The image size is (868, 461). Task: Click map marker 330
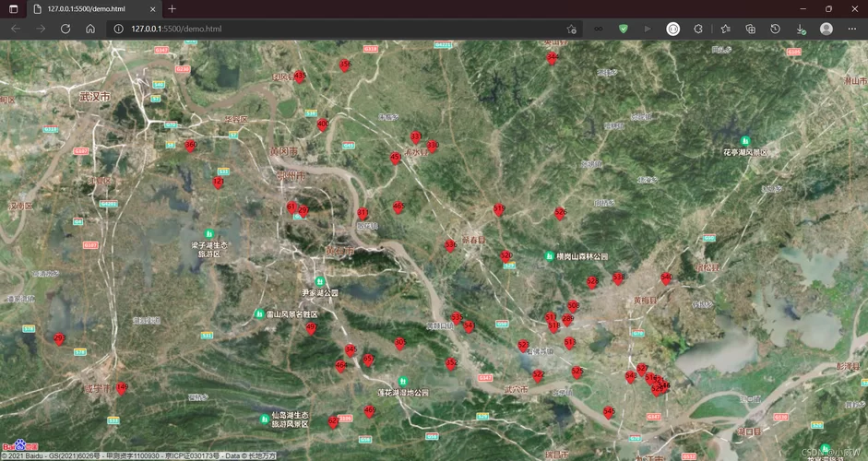coord(433,146)
